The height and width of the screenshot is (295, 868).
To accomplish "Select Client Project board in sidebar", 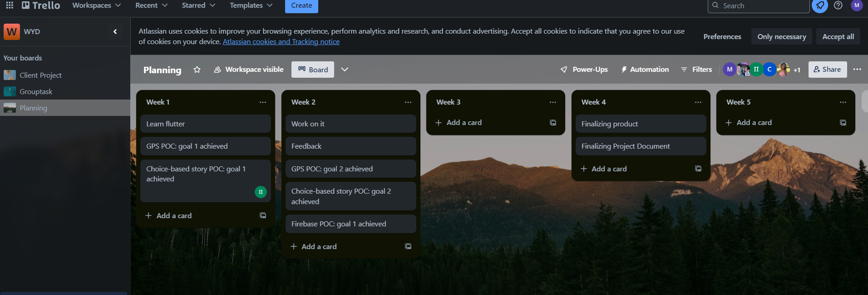I will tap(40, 75).
